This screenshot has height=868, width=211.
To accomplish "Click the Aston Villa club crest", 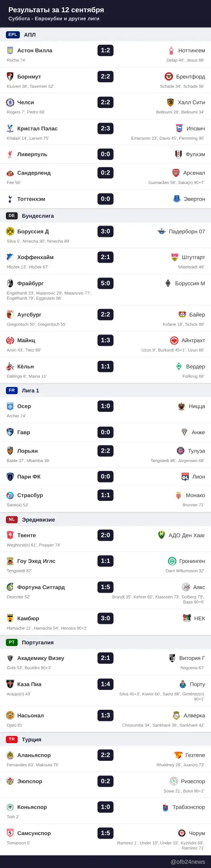I will [10, 51].
